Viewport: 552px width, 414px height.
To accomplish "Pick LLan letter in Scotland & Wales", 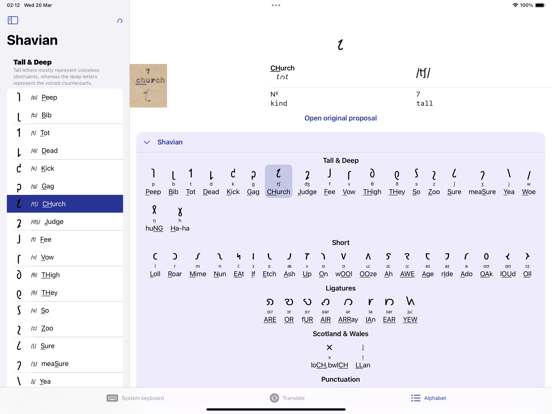I will click(x=363, y=356).
